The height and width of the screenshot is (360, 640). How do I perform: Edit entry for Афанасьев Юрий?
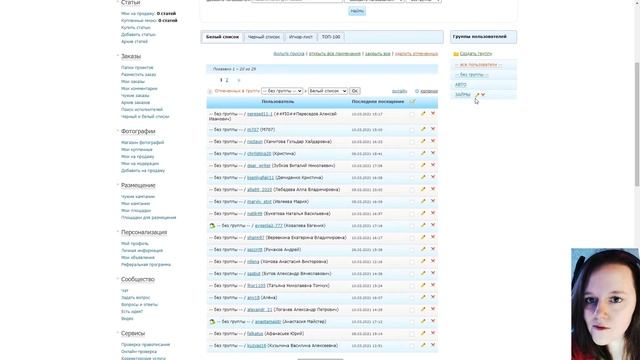pyautogui.click(x=423, y=333)
